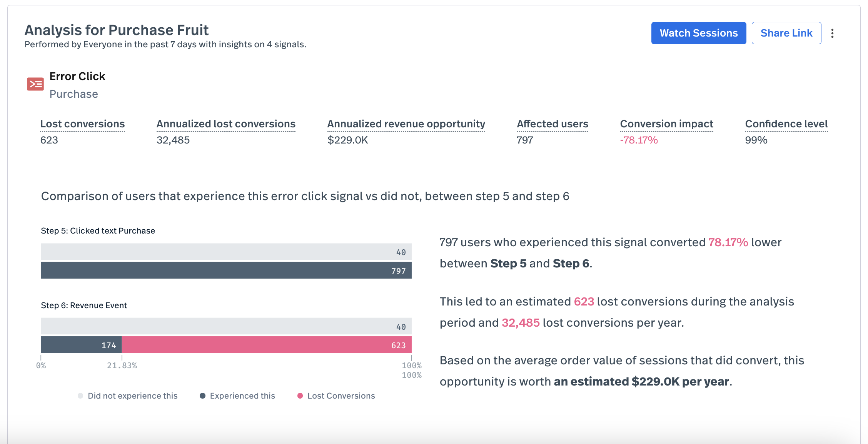Click the pink 623 lost conversions bar
This screenshot has width=868, height=444.
266,345
